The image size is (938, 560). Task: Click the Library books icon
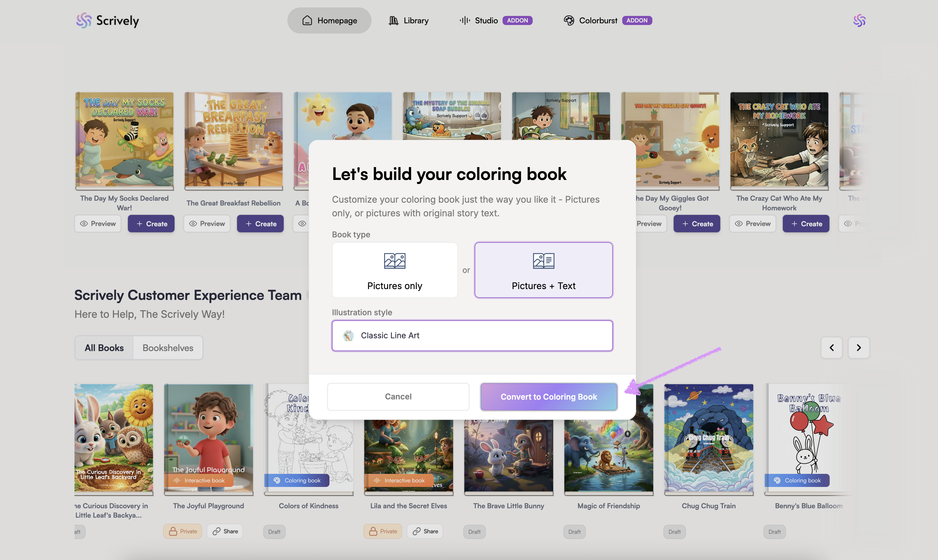[393, 20]
